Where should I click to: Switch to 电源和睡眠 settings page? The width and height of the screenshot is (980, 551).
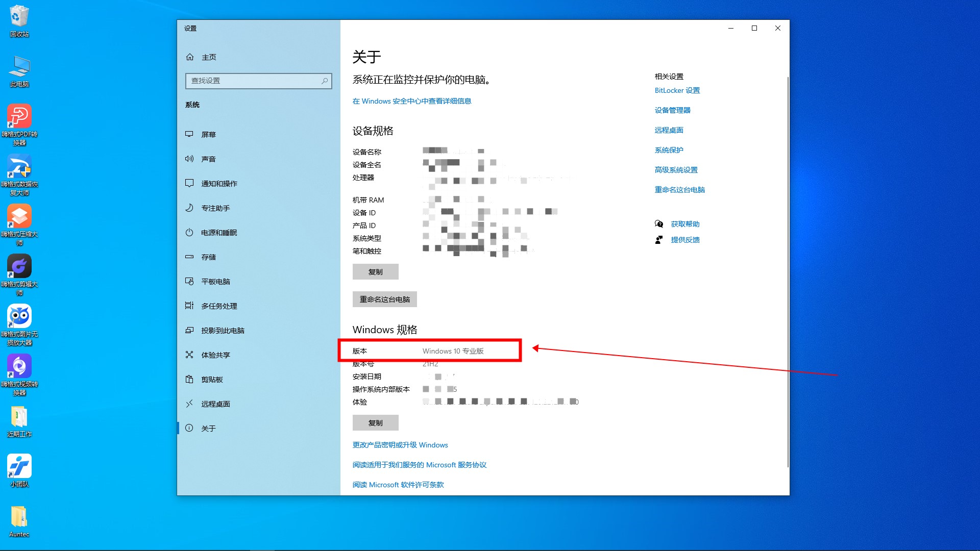[259, 232]
